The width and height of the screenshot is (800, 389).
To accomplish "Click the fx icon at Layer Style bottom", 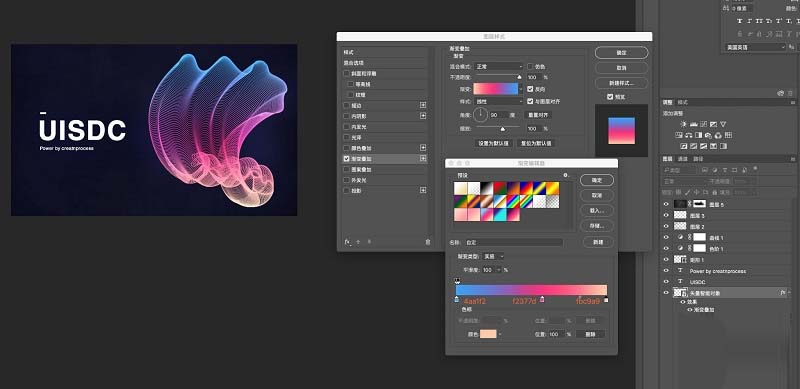I will [x=347, y=242].
